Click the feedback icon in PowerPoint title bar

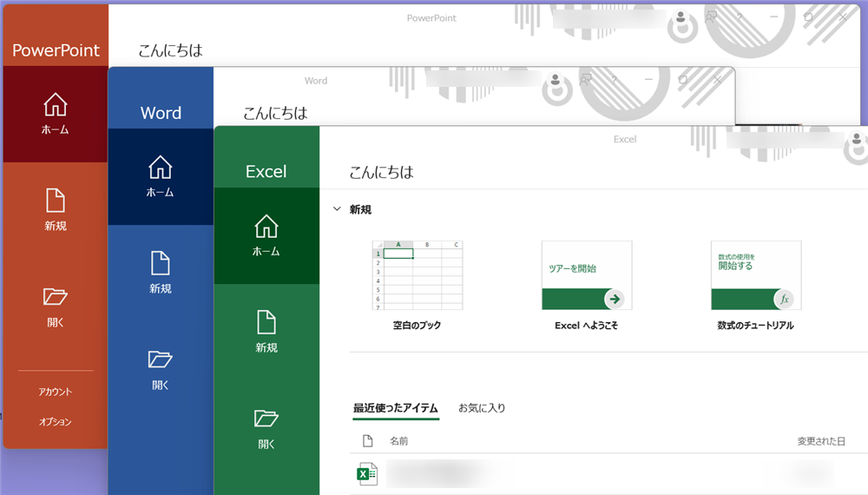(x=712, y=17)
